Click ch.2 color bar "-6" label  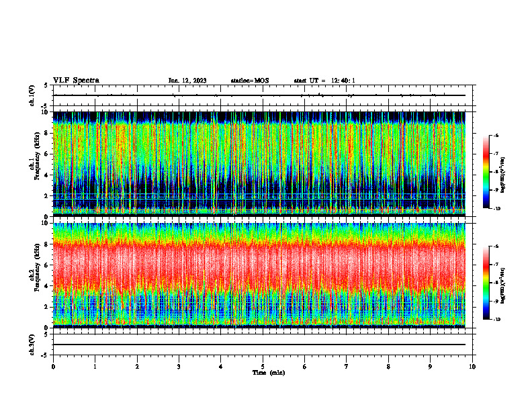(x=496, y=246)
